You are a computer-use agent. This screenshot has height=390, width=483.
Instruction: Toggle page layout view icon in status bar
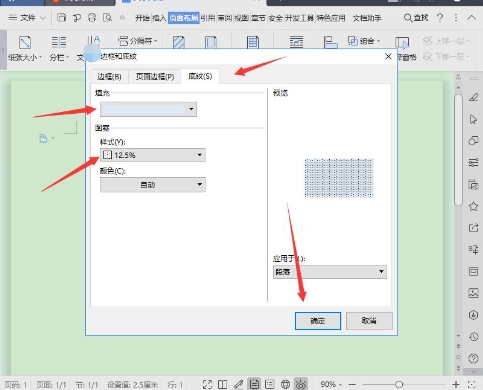(x=254, y=384)
